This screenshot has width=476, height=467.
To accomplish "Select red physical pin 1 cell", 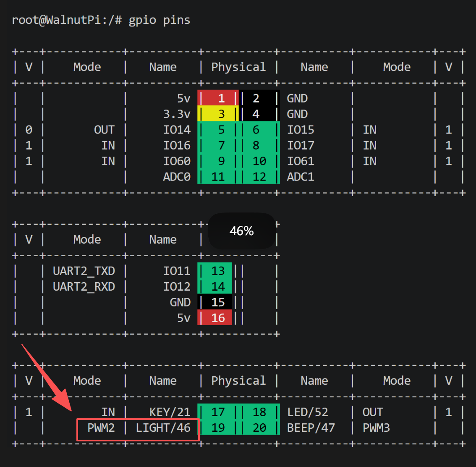I will [218, 98].
